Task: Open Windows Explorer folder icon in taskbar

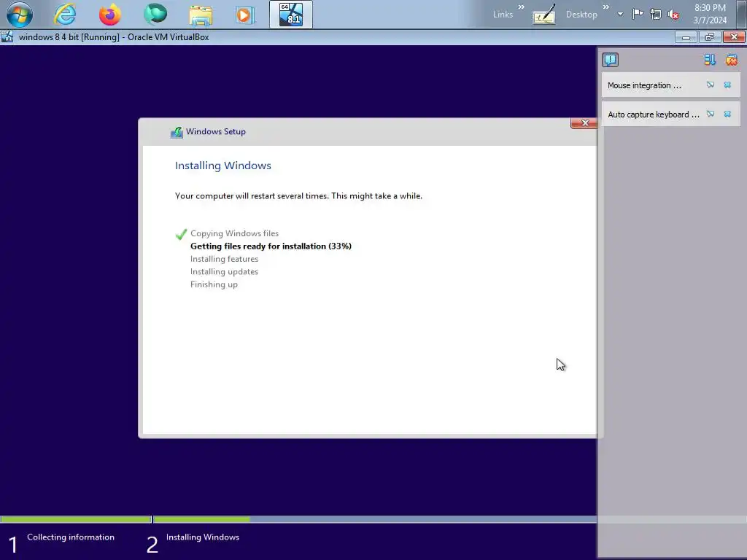Action: point(201,15)
